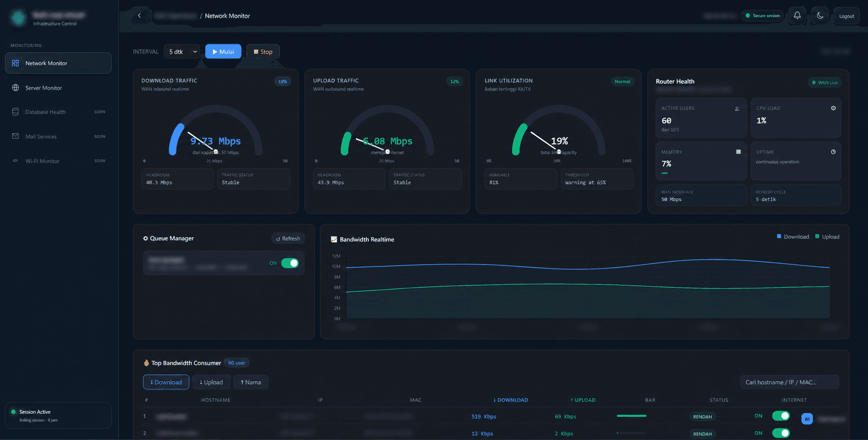This screenshot has height=440, width=868.
Task: Click the Memory chip icon
Action: click(738, 152)
